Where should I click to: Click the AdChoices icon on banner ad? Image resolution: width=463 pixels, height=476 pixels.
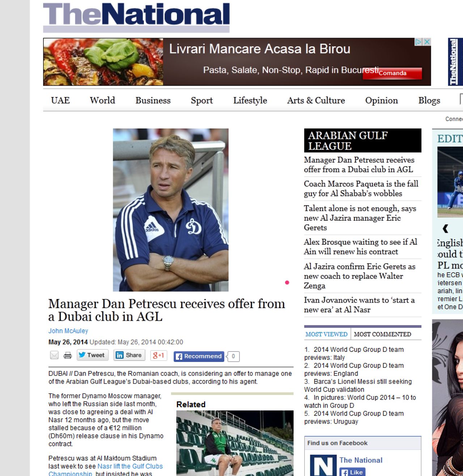point(418,42)
